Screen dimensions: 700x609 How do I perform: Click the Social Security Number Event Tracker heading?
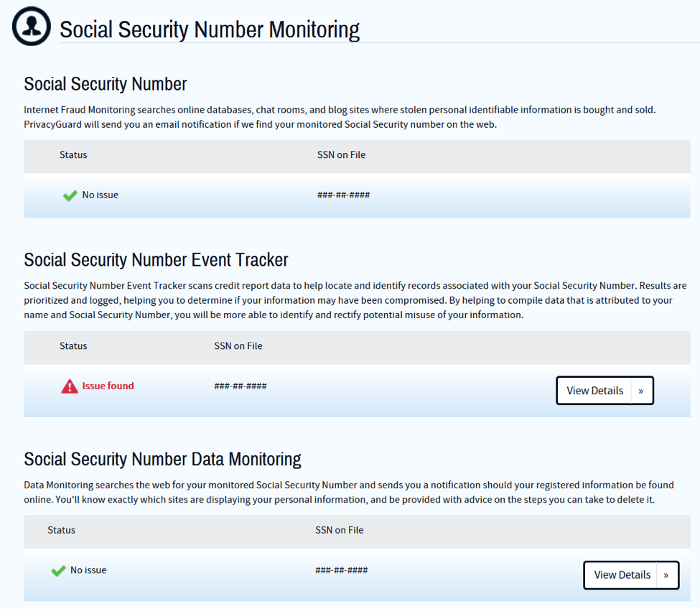point(156,260)
